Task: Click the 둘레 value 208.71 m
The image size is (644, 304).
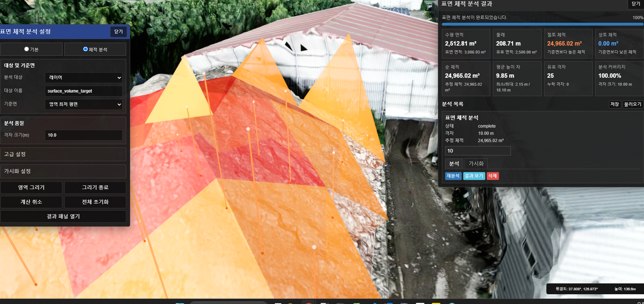Action: pyautogui.click(x=508, y=43)
